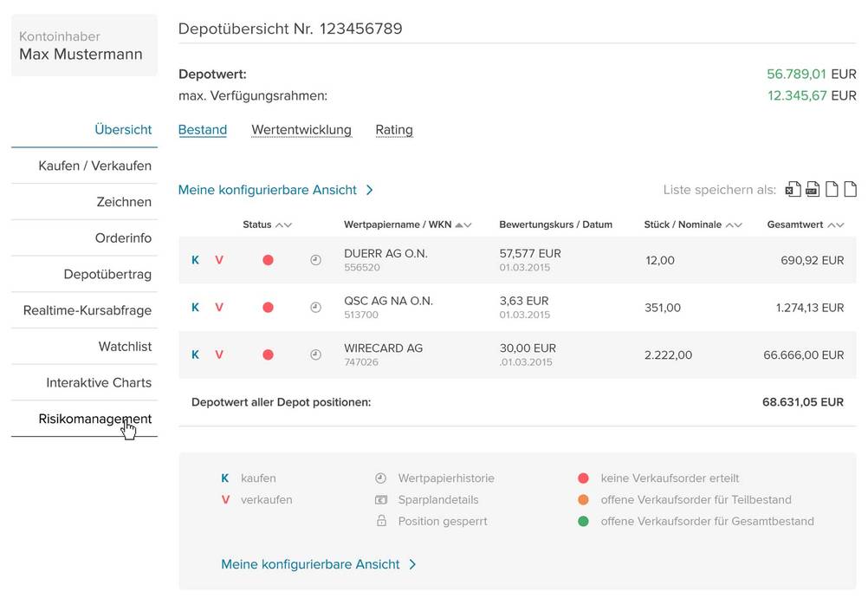Click the V sell icon for WIRECARD AG
Image resolution: width=868 pixels, height=605 pixels.
[x=219, y=355]
